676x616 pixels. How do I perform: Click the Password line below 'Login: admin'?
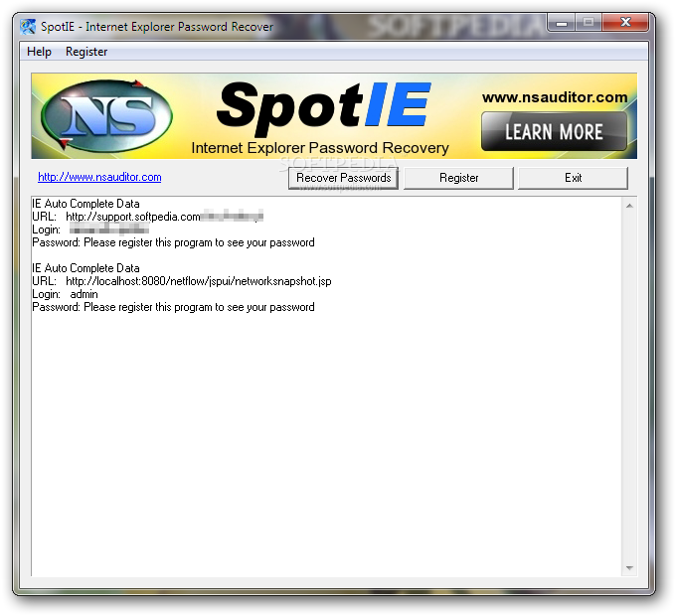click(x=173, y=307)
